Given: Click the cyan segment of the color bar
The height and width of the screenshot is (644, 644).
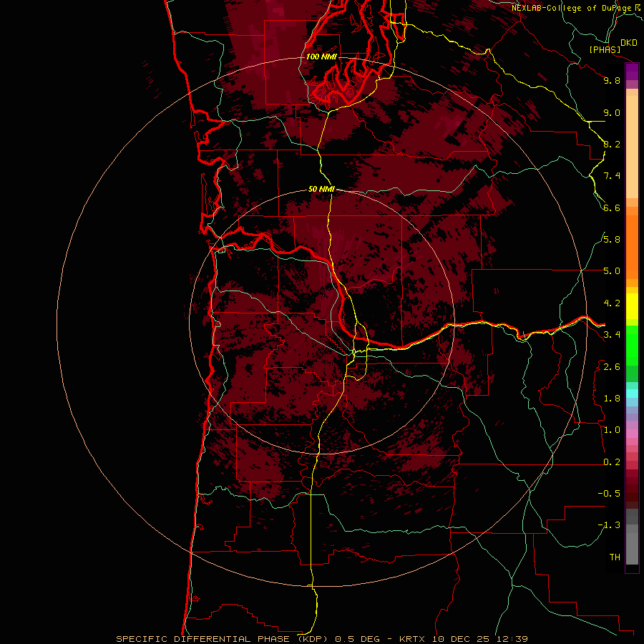Looking at the screenshot, I should [x=632, y=394].
